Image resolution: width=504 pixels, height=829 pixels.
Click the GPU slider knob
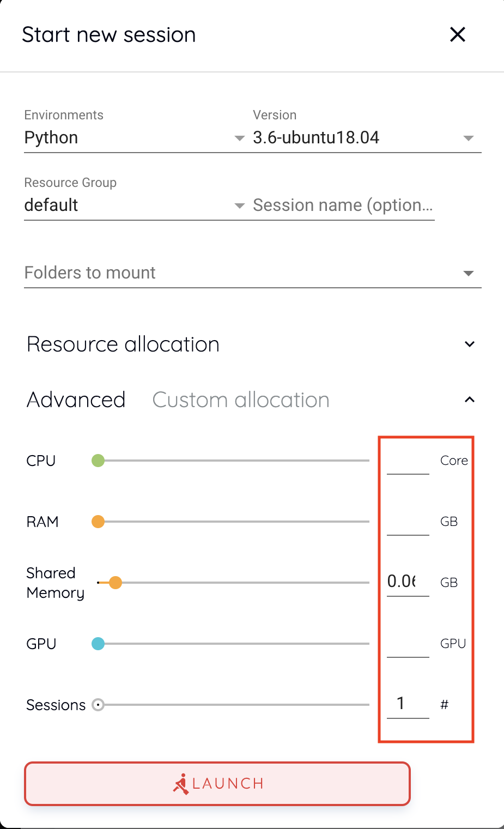(98, 644)
